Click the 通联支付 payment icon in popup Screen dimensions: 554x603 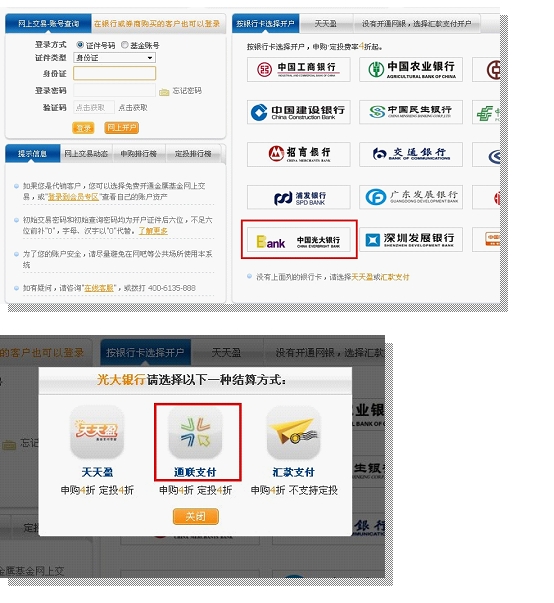click(195, 432)
